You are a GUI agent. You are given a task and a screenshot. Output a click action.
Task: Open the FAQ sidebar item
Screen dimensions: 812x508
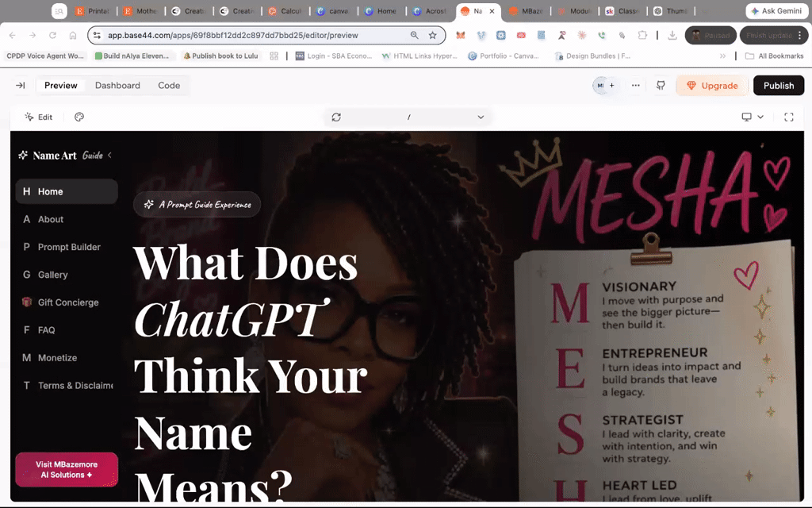pyautogui.click(x=67, y=330)
